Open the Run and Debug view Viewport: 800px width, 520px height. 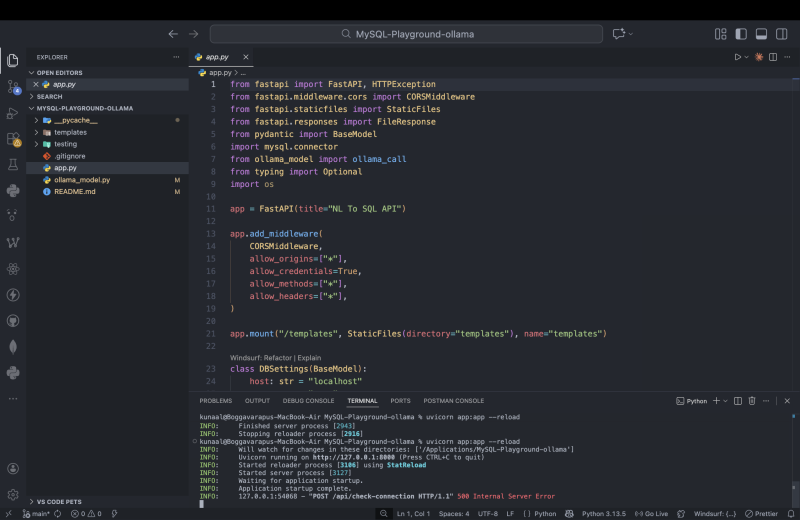click(x=13, y=112)
